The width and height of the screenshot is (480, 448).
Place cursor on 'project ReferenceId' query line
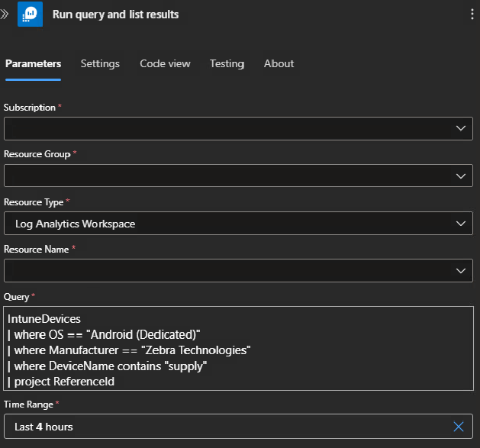[64, 381]
